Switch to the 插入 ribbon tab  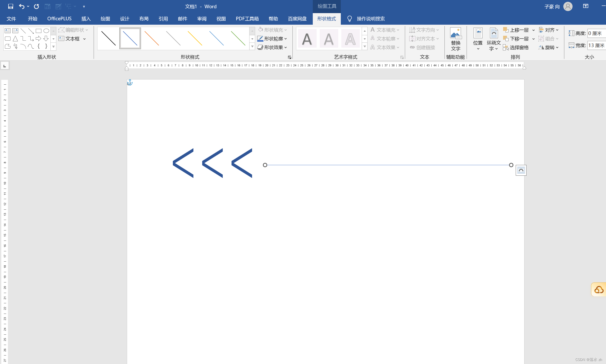click(86, 19)
